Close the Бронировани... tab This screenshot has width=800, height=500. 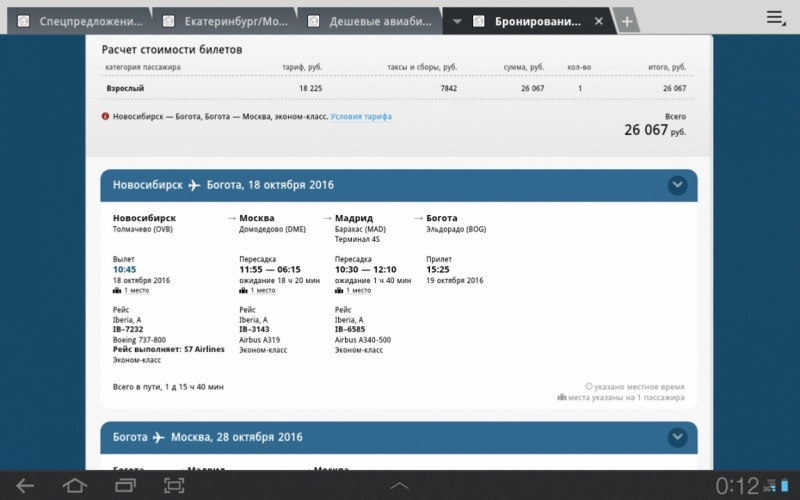(599, 21)
